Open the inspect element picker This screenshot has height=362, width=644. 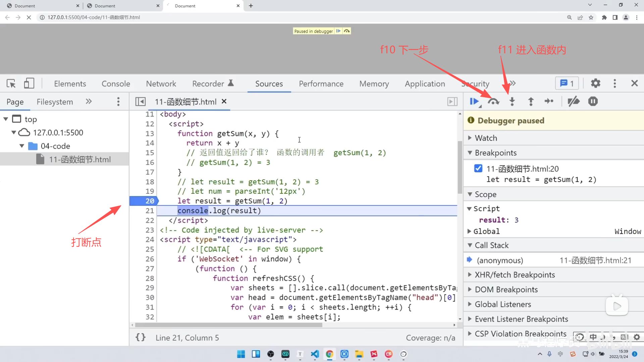click(x=11, y=83)
